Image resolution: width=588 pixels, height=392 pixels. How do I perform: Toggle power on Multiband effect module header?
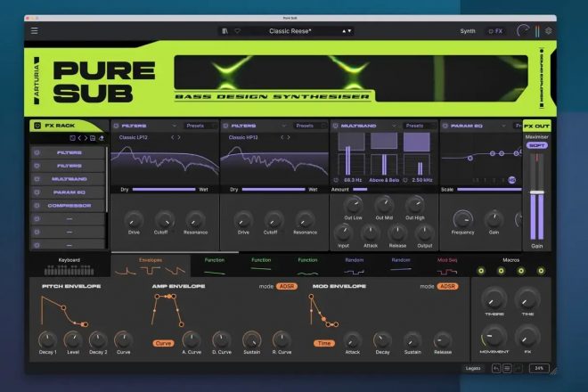(x=335, y=126)
